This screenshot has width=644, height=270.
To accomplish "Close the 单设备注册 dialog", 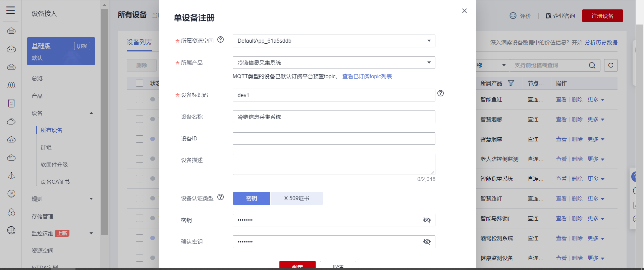I will (464, 11).
